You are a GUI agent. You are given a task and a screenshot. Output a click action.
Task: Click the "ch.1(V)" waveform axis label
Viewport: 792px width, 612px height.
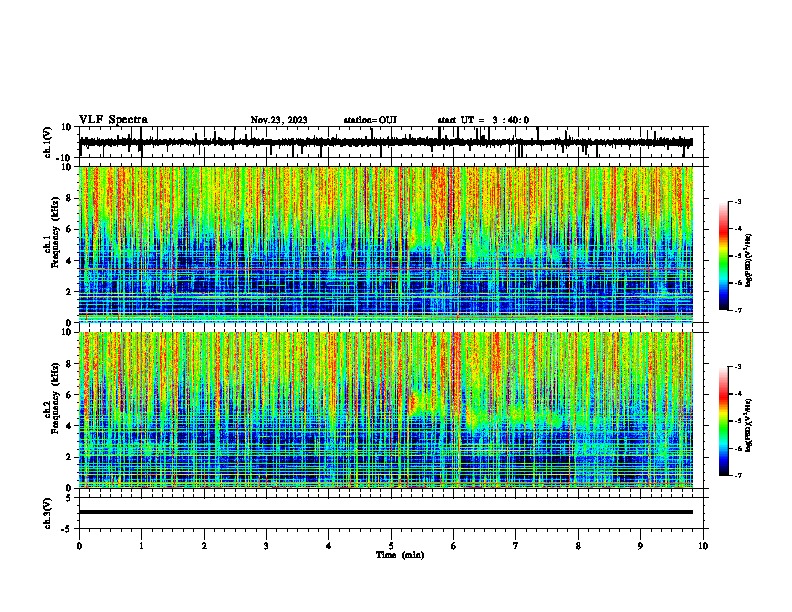click(48, 142)
